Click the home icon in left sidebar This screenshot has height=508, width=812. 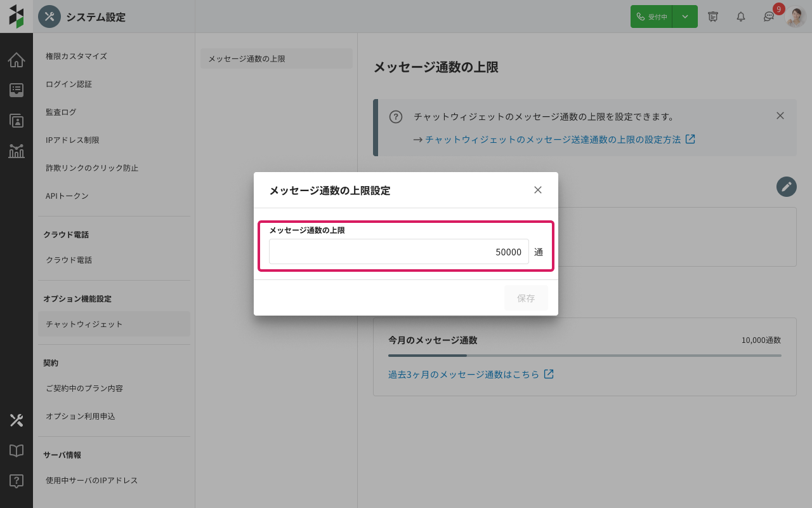16,60
